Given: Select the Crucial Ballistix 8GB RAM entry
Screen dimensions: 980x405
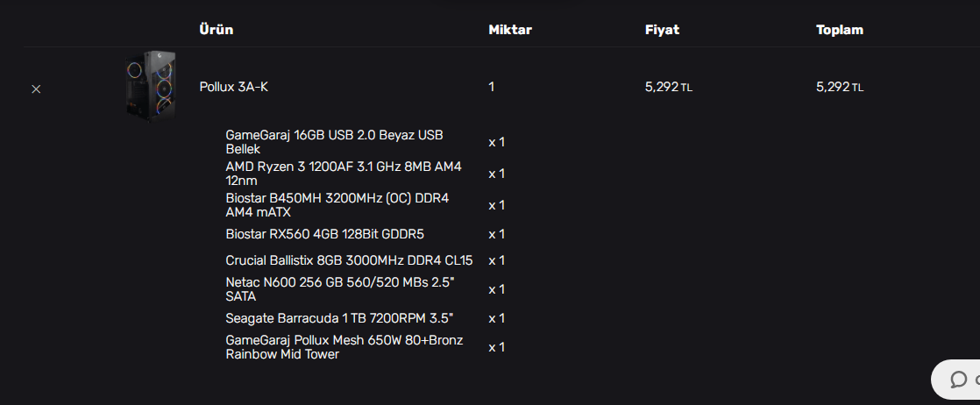Looking at the screenshot, I should [x=349, y=260].
